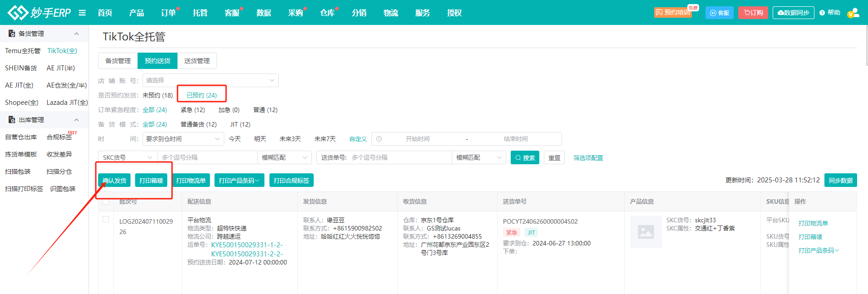Viewport: 868px width, 294px height.
Task: Click the 自定义 time range option
Action: (358, 139)
